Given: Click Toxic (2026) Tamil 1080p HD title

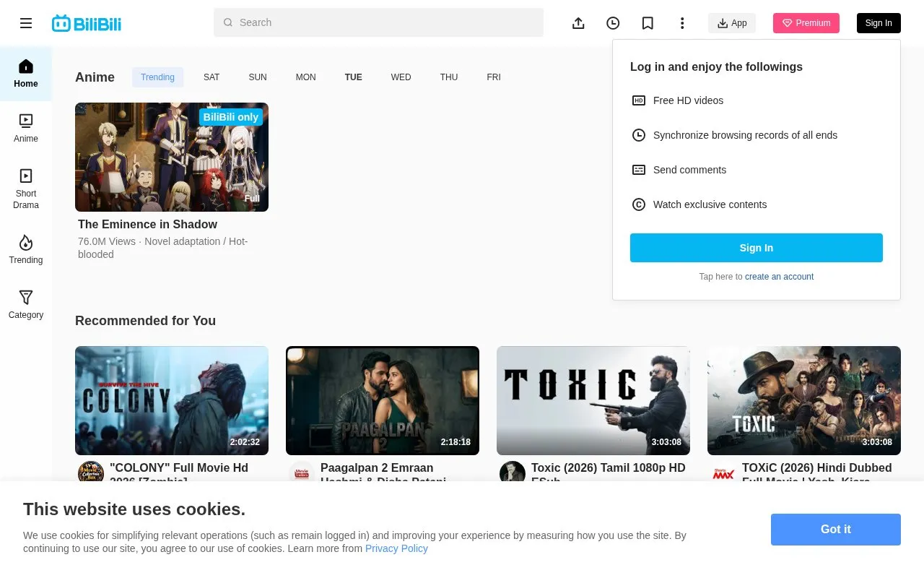Looking at the screenshot, I should pos(609,471).
